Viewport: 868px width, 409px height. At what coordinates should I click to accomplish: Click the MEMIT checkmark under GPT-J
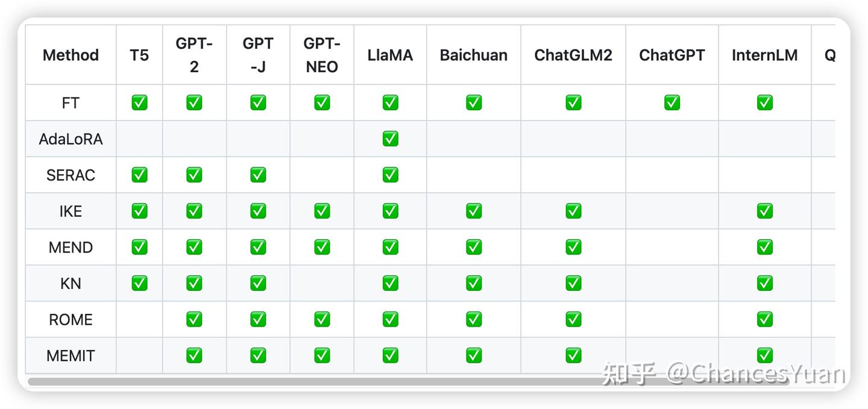click(x=258, y=356)
